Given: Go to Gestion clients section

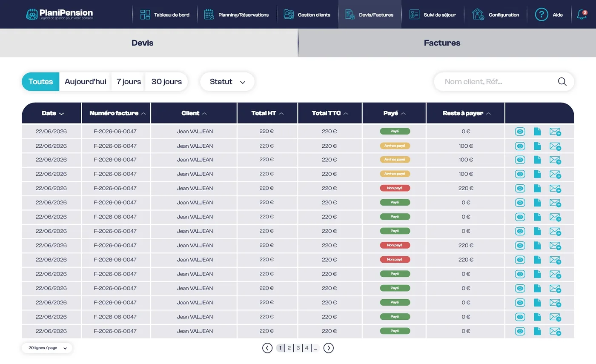Looking at the screenshot, I should point(307,14).
